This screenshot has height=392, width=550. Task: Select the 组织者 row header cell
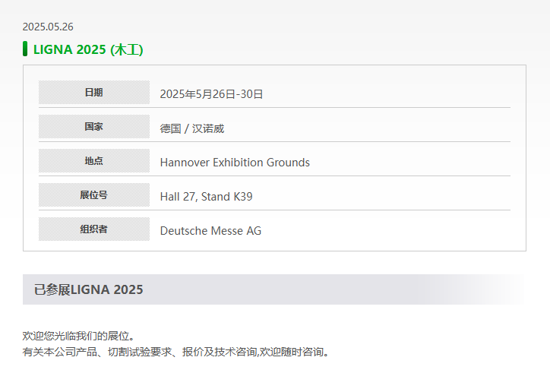(94, 229)
